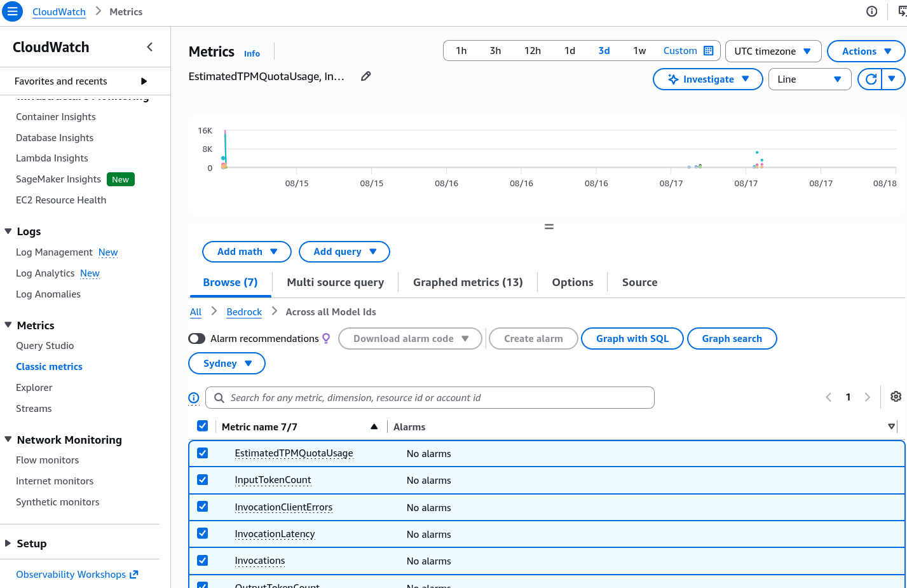Go to the next results page
The image size is (907, 588).
[868, 397]
